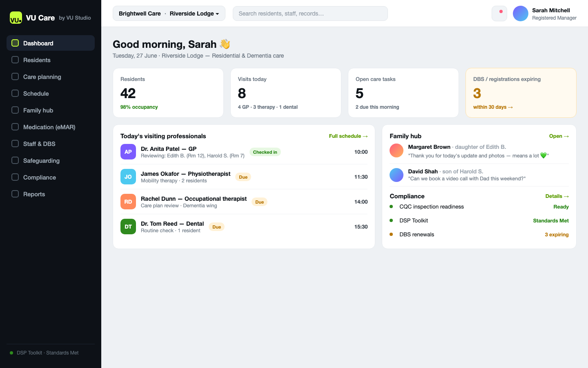588x368 pixels.
Task: Go to Dashboard in the sidebar
Action: coord(51,43)
